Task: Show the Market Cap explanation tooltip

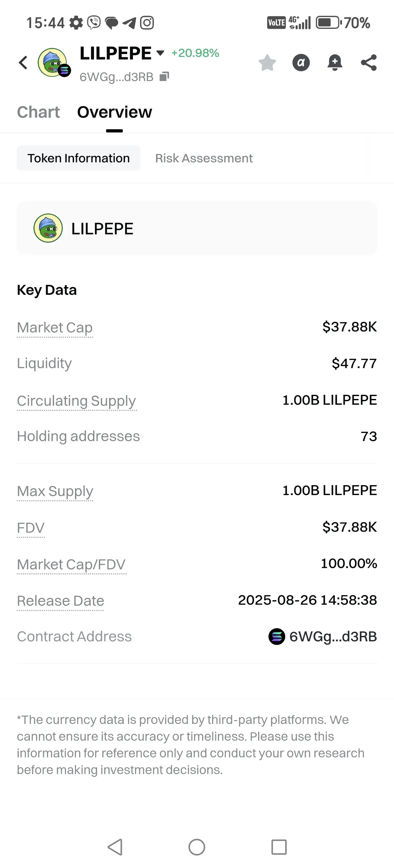Action: tap(55, 328)
